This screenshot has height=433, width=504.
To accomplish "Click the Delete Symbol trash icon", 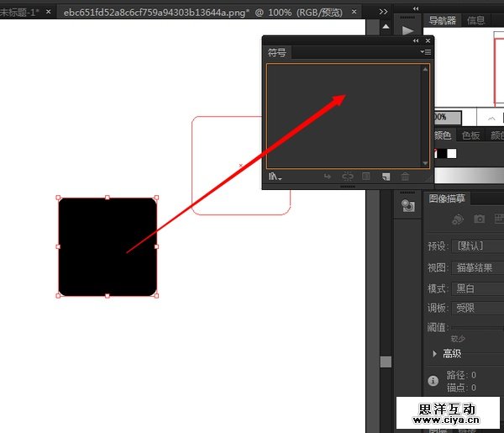I will tap(405, 177).
